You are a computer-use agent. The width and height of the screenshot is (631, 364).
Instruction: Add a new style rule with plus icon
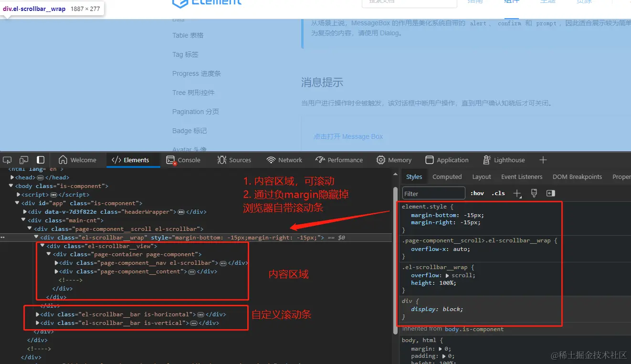click(517, 193)
